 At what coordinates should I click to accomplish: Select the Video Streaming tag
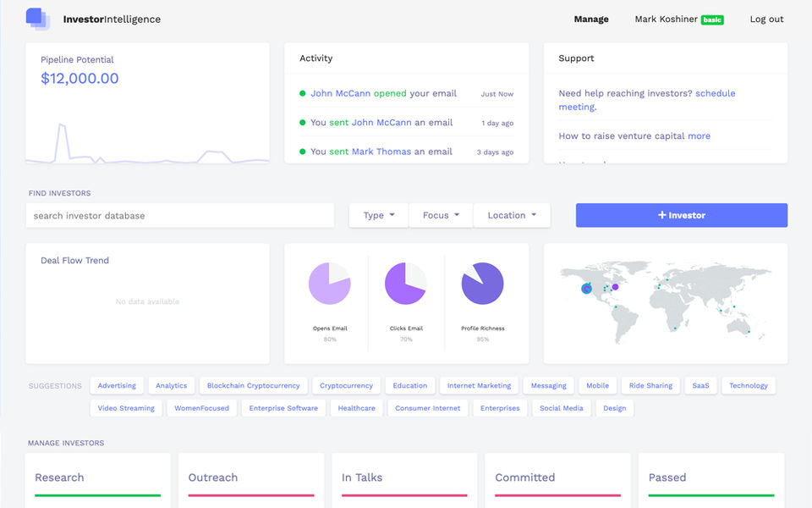(x=126, y=408)
